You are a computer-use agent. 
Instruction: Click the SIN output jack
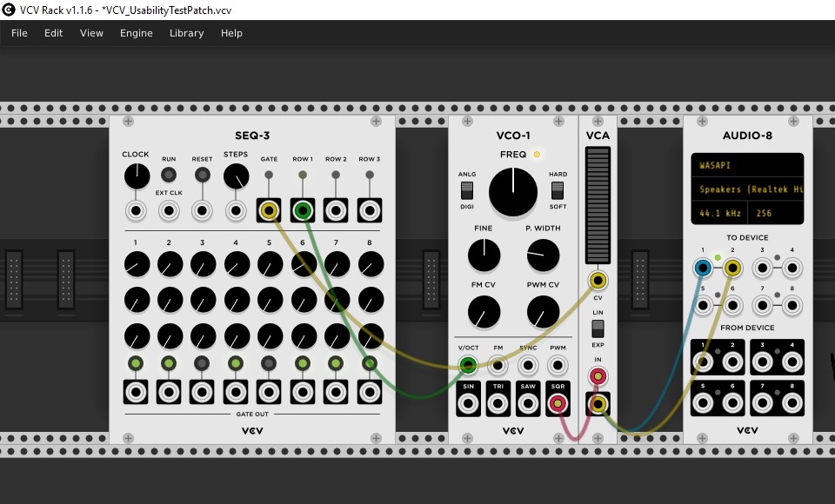coord(468,403)
